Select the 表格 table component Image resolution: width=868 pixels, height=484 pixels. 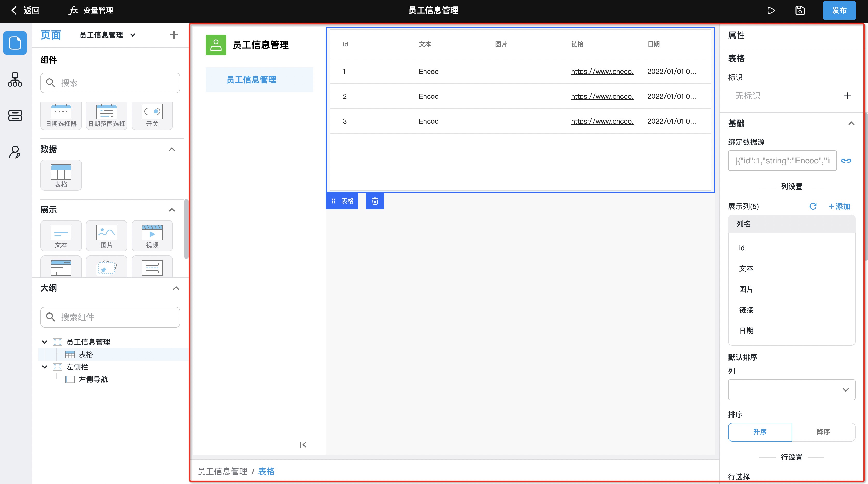[61, 175]
